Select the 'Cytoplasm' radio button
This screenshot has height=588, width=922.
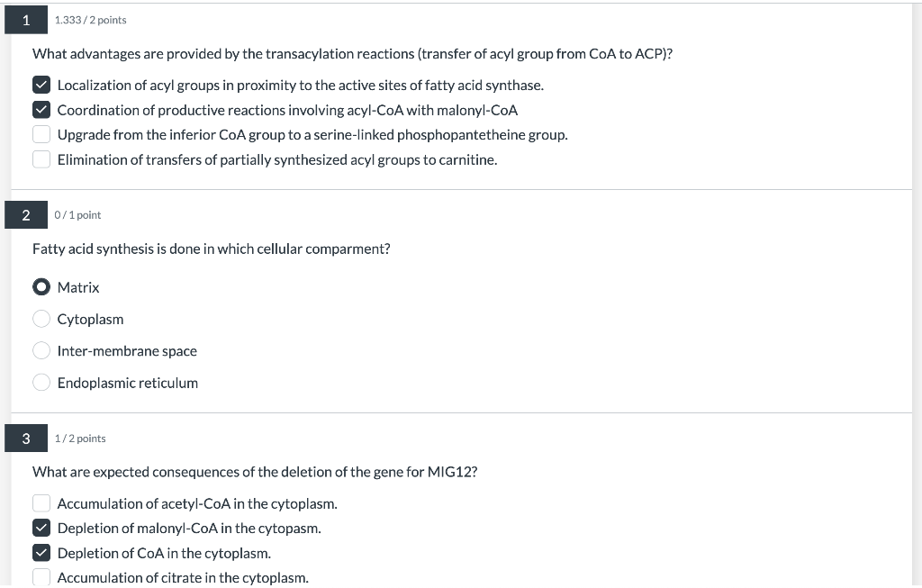[41, 318]
